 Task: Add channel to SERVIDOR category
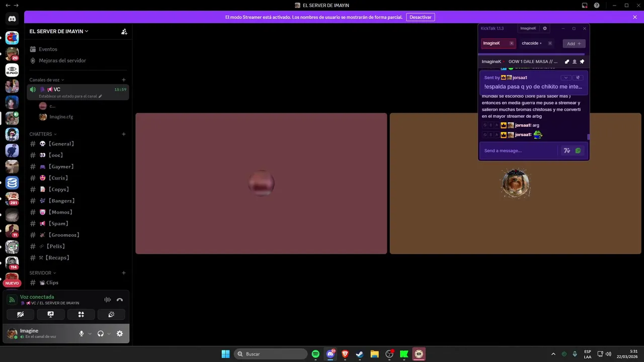(124, 273)
